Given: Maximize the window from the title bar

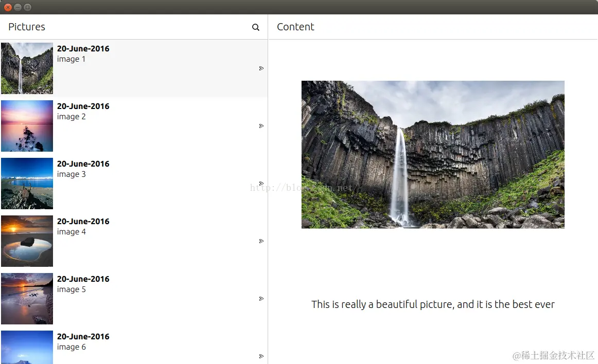Looking at the screenshot, I should click(x=27, y=7).
